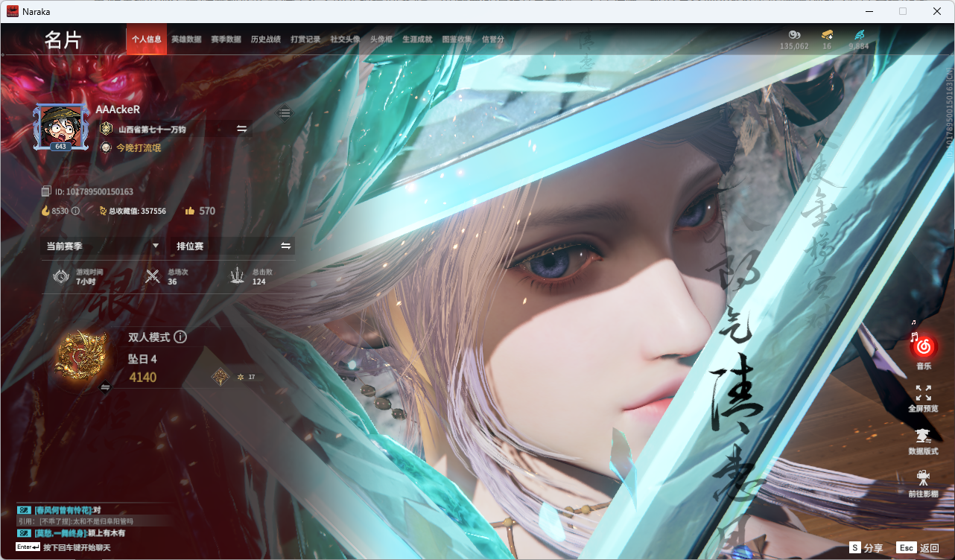Click the 今晚打流氓 label

[139, 147]
